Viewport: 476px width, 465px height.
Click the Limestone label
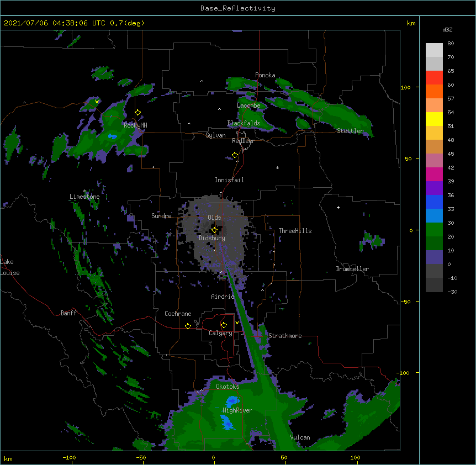[84, 197]
